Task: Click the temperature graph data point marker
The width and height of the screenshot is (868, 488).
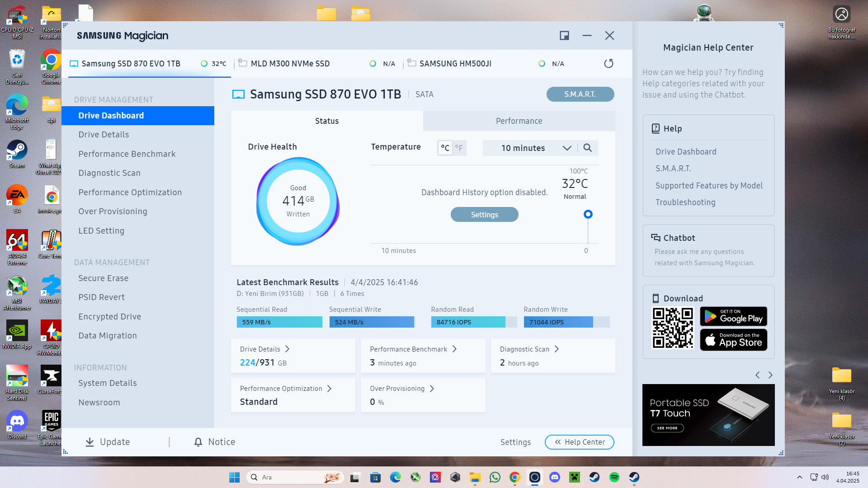Action: click(x=588, y=214)
